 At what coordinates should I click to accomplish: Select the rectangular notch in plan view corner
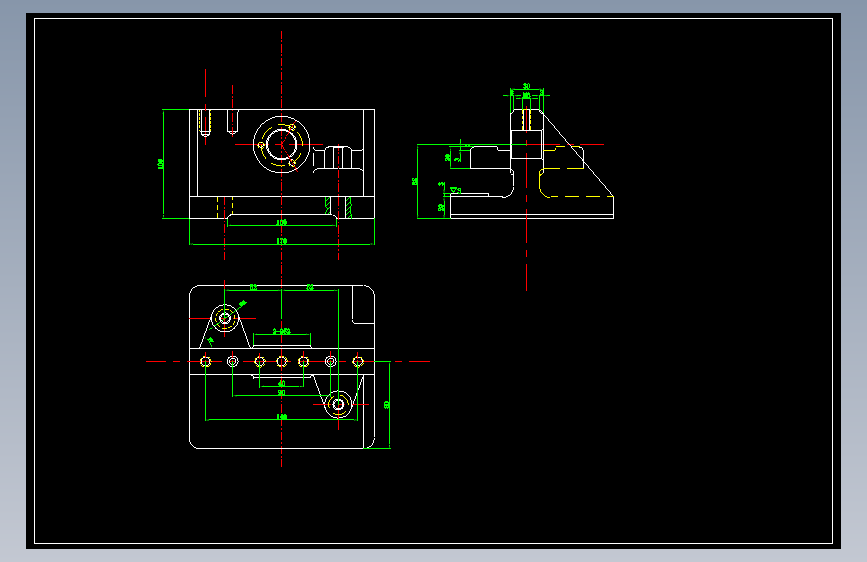[x=363, y=305]
